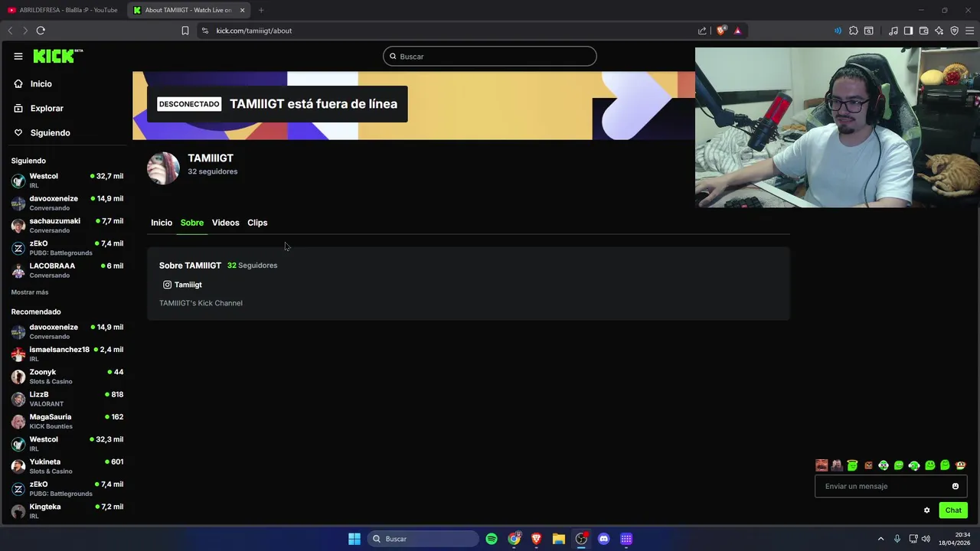Open Kingteka recommended channel
The height and width of the screenshot is (551, 980).
click(67, 510)
